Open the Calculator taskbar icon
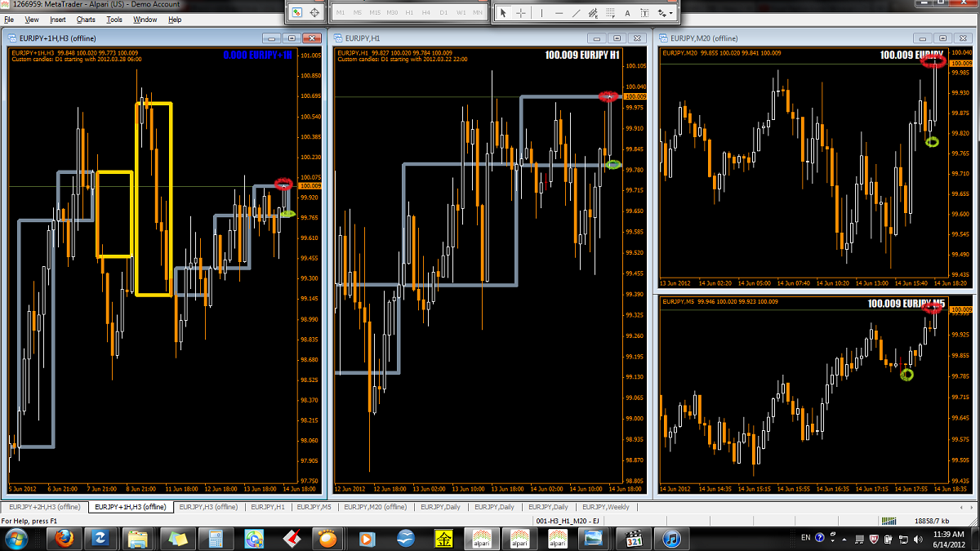Viewport: 980px width, 551px height. [216, 539]
